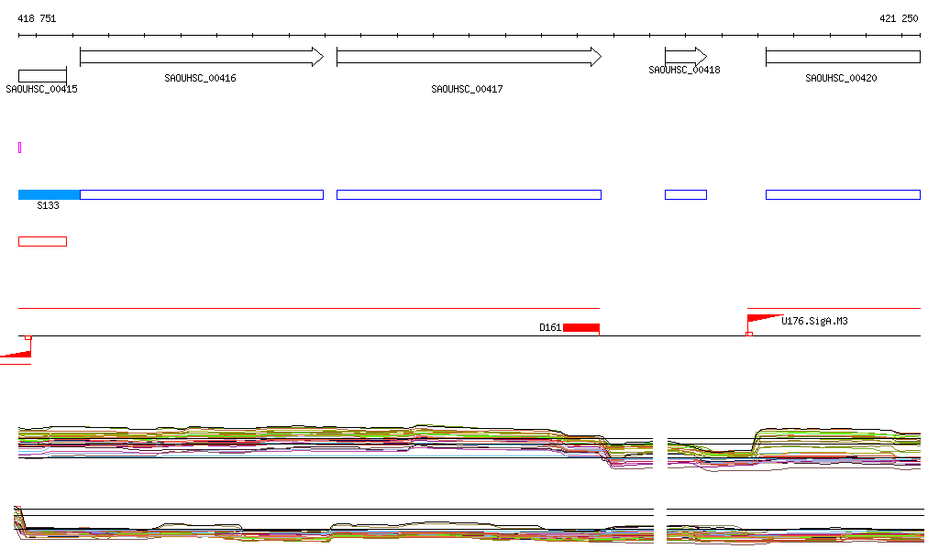Screen dimensions: 939x560
Task: Click the small magenta marker
Action: pos(20,148)
